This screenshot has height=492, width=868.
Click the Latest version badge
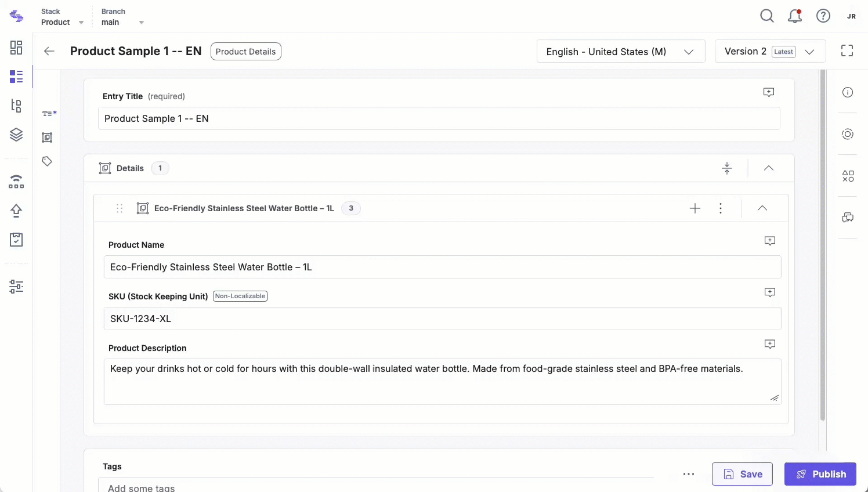tap(784, 52)
